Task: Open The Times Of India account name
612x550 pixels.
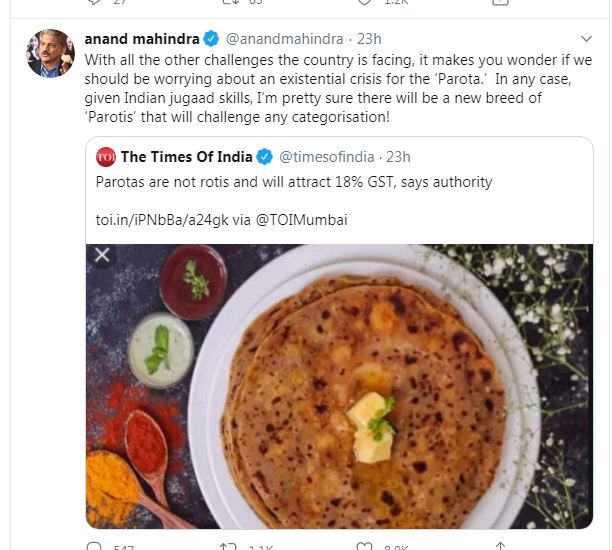Action: click(x=187, y=157)
